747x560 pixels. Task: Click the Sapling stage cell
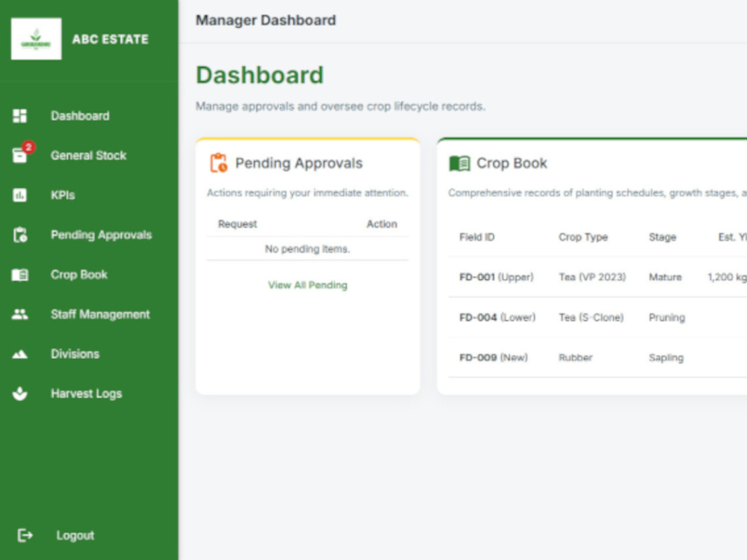click(666, 358)
